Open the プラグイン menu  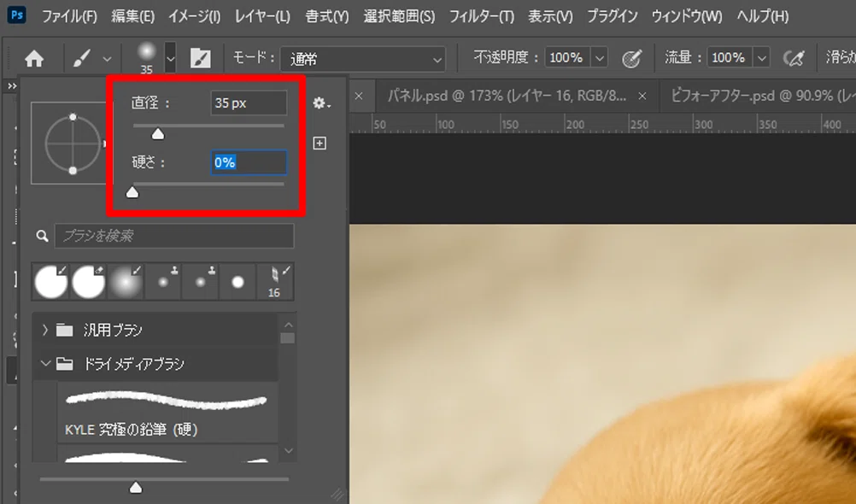[612, 16]
